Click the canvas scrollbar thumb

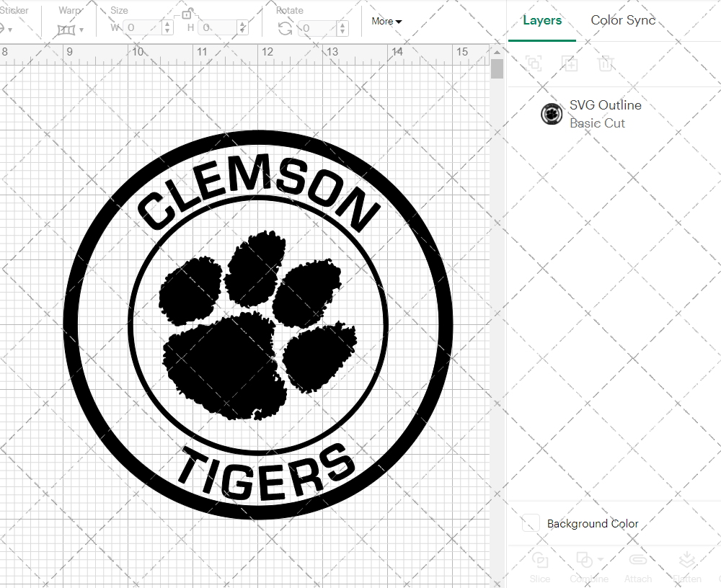coord(497,68)
